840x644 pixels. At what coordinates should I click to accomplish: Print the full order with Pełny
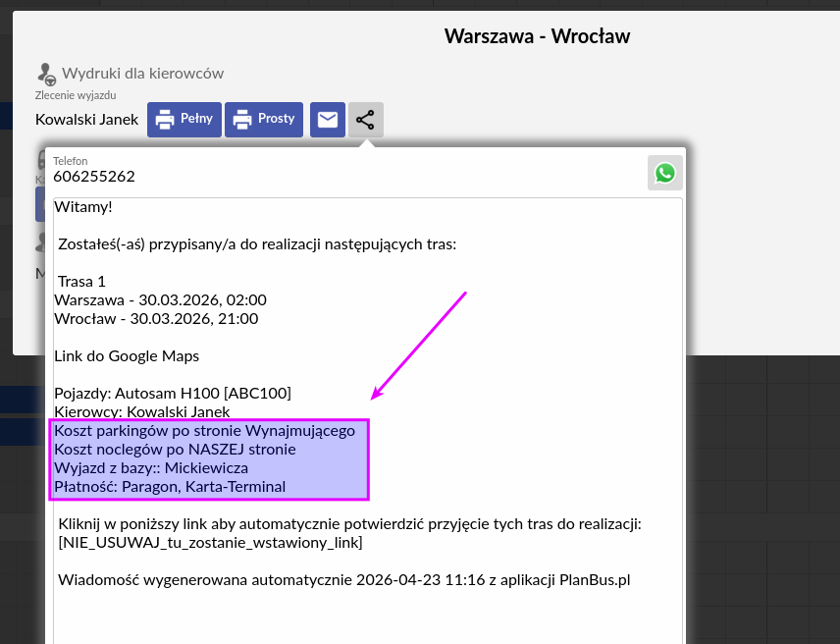184,120
